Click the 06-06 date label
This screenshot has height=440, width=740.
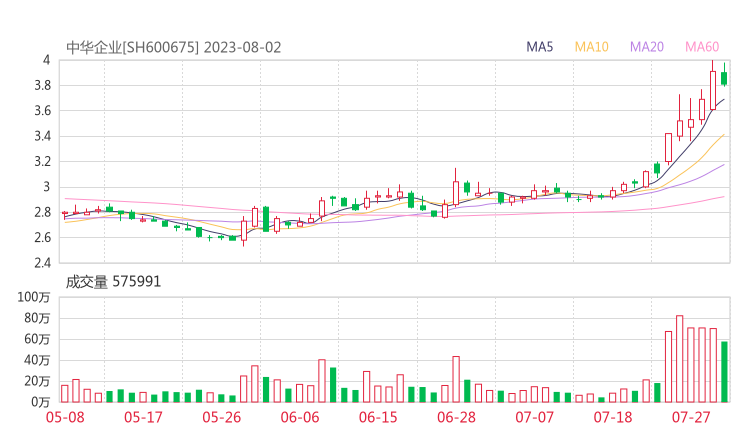pos(300,417)
